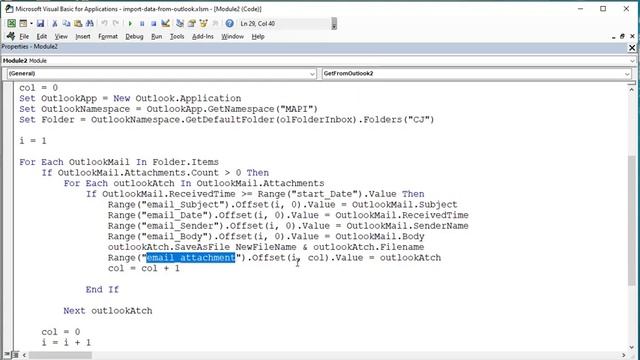Click on 'i = 1' code line

point(33,141)
